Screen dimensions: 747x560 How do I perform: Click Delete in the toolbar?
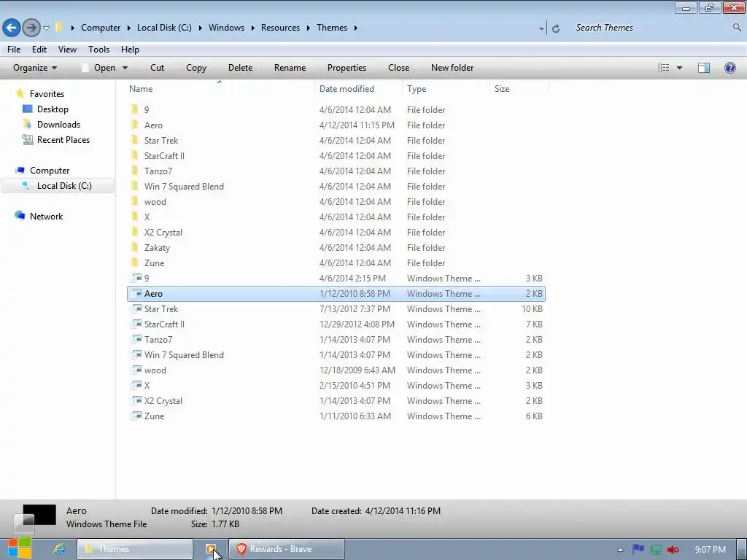[x=240, y=68]
